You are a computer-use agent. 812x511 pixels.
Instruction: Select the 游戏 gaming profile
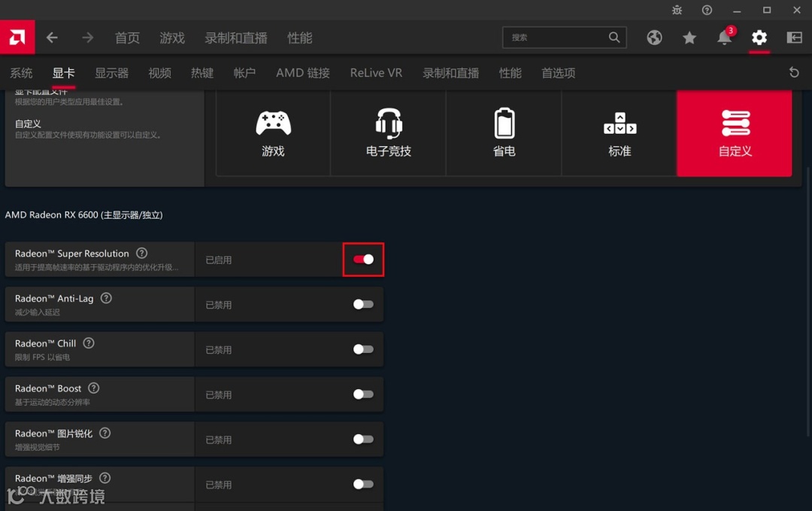click(273, 133)
